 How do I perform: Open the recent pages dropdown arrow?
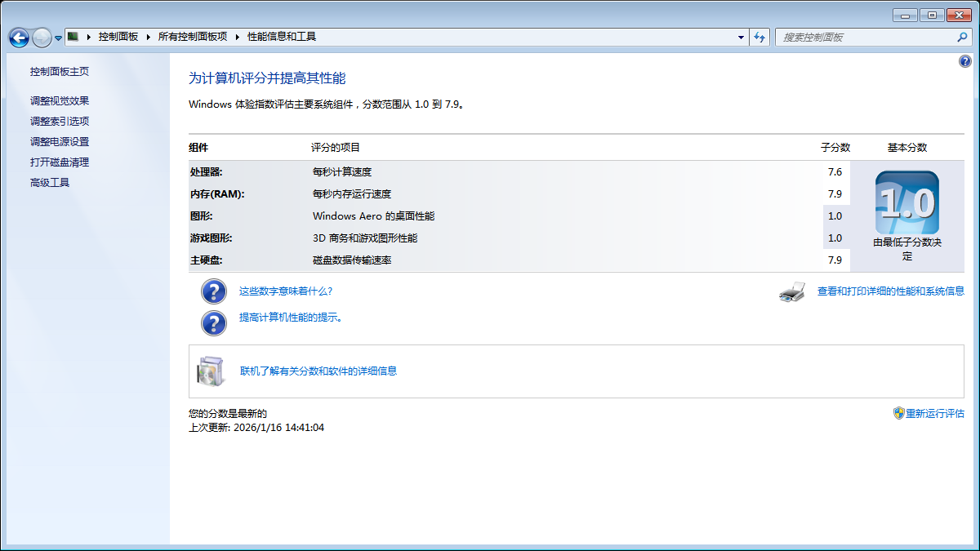click(59, 38)
